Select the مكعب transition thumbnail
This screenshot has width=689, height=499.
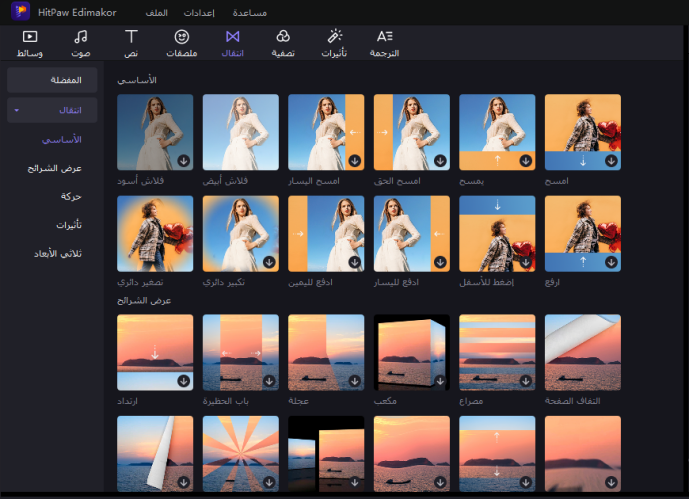[412, 352]
